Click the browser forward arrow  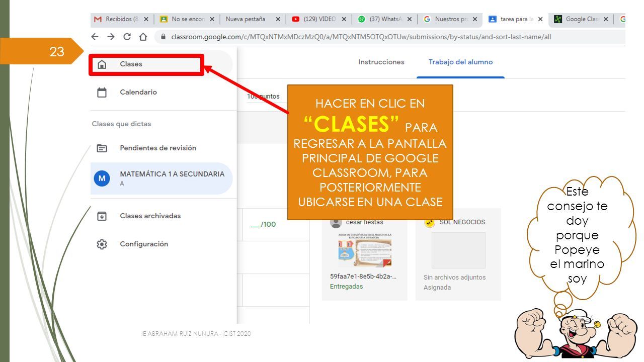tap(111, 37)
